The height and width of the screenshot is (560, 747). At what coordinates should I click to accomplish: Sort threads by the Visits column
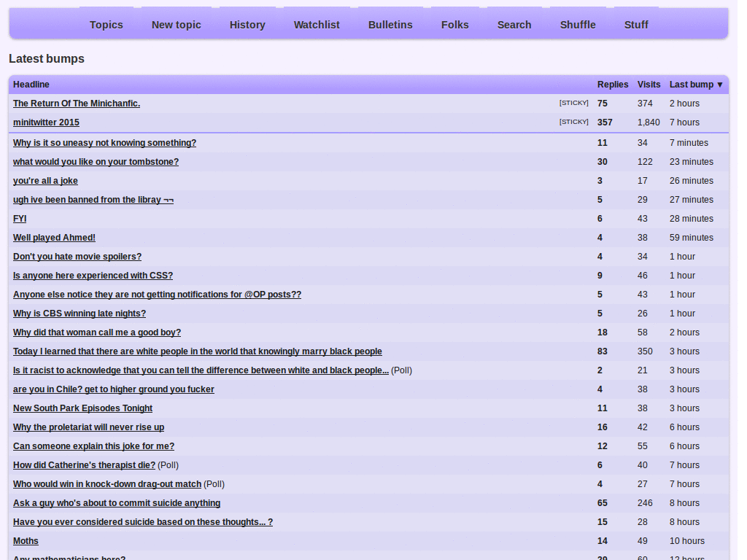(x=649, y=84)
